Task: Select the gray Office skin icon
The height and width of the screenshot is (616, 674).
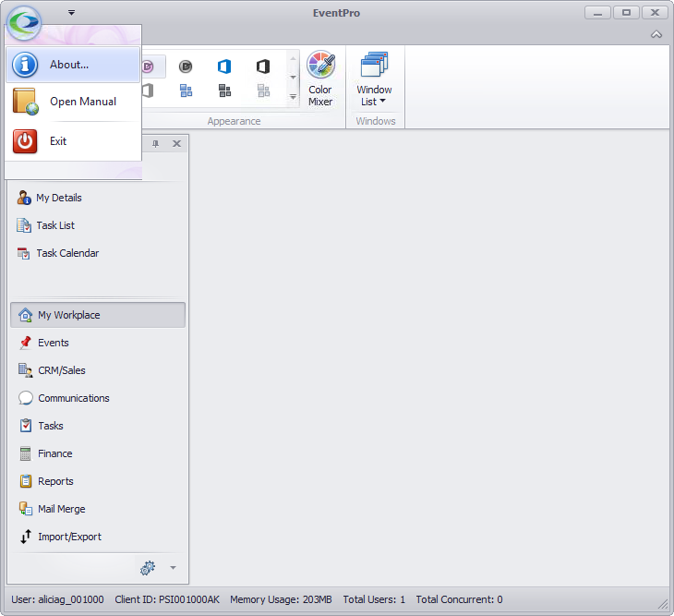Action: (148, 91)
